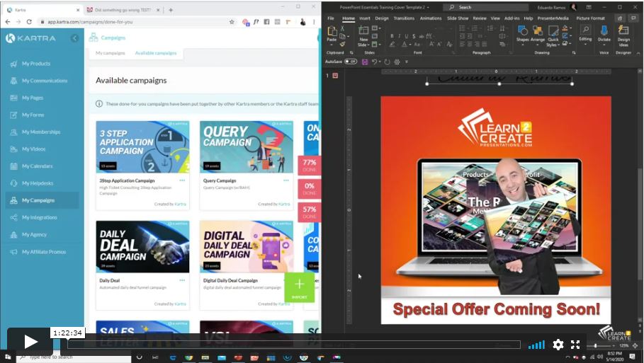Go to My Memberships in the sidebar

point(40,132)
